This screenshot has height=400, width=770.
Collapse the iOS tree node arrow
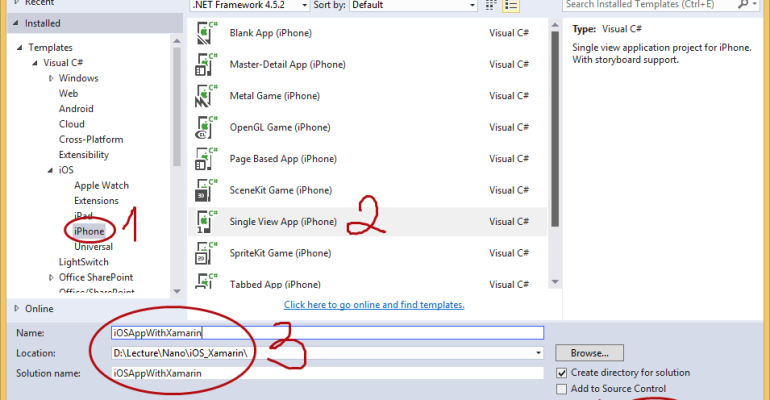[x=50, y=170]
